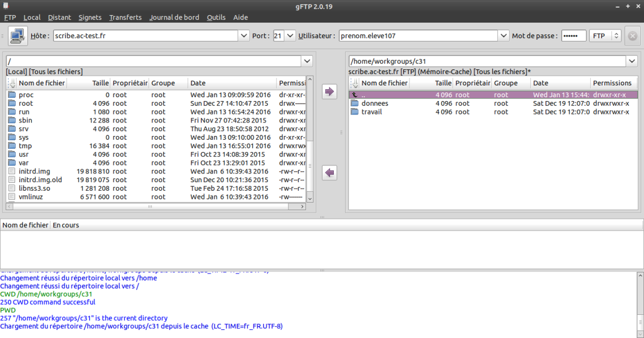Open the Outils menu
The height and width of the screenshot is (338, 644).
[x=216, y=17]
